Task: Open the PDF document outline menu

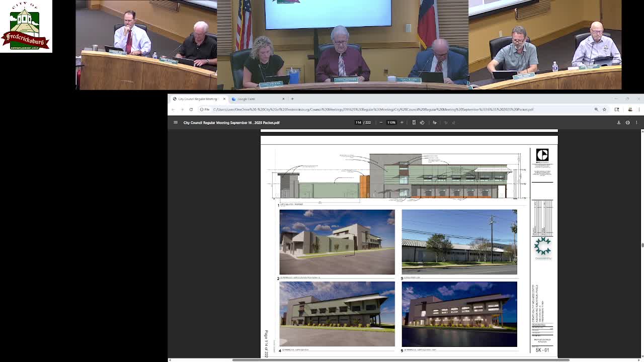Action: click(176, 122)
